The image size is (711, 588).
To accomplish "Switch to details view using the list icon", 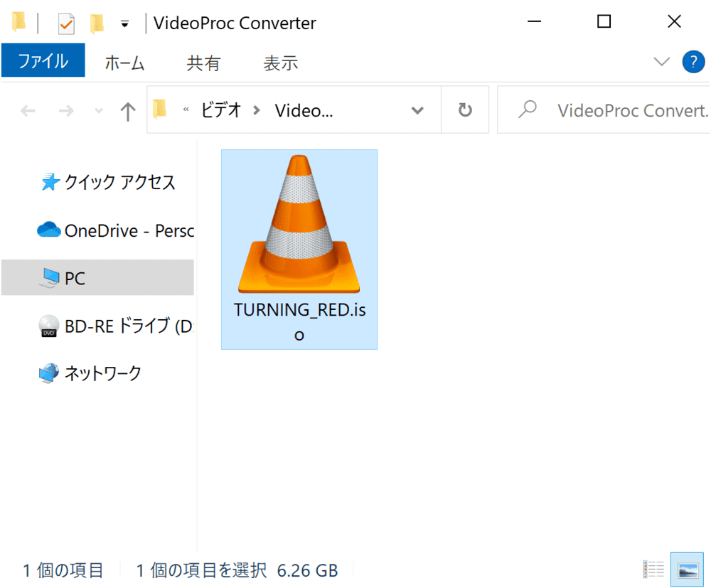I will (653, 569).
